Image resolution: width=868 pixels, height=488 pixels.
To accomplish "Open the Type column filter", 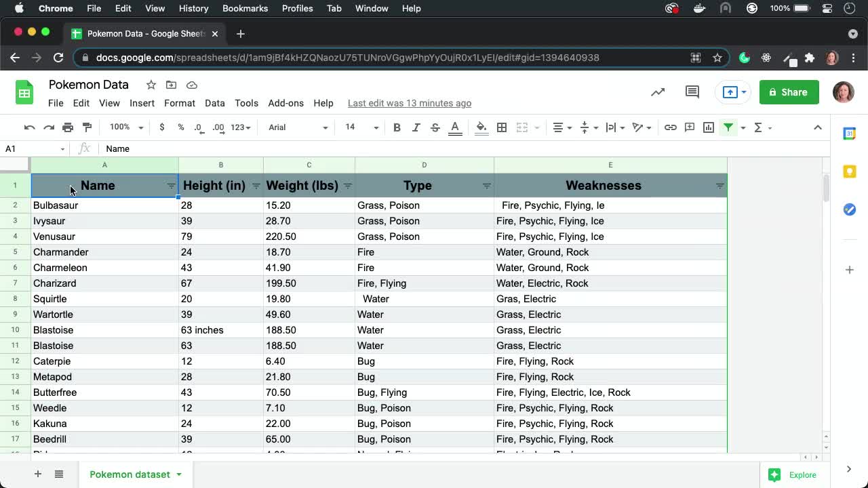I will point(486,186).
